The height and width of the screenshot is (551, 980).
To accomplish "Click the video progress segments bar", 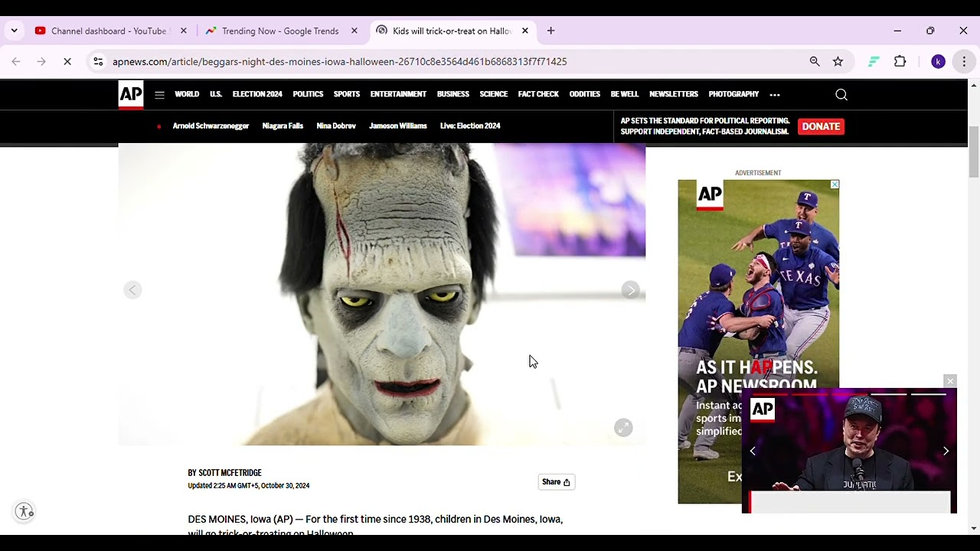I will pyautogui.click(x=850, y=394).
